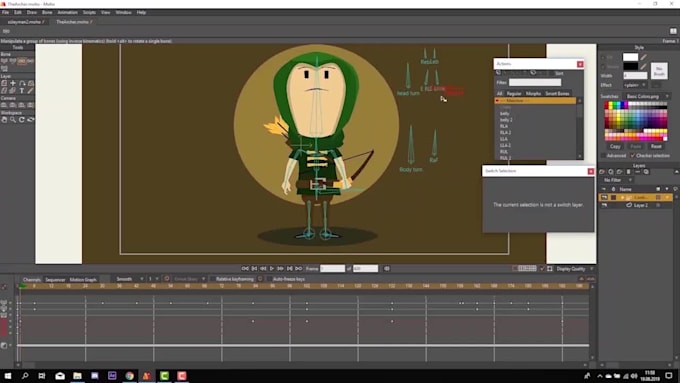The width and height of the screenshot is (680, 383).
Task: Select the Transform Bone tool
Action: coord(13,61)
